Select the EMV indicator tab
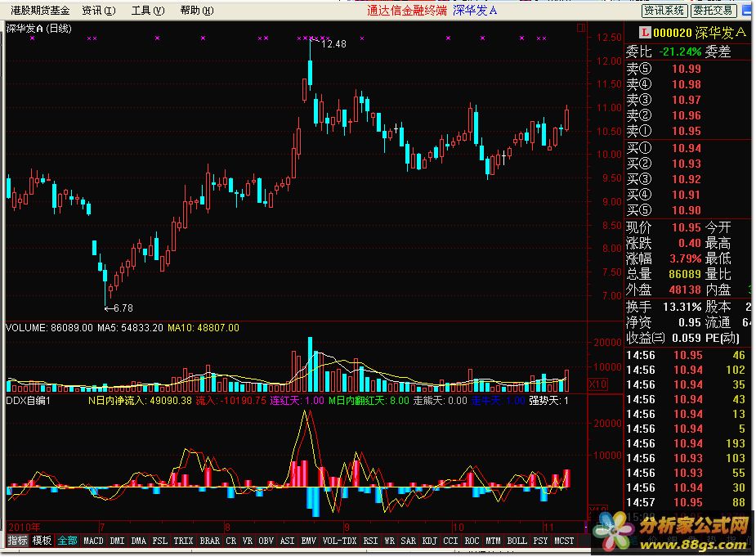Image resolution: width=756 pixels, height=557 pixels. (x=309, y=541)
